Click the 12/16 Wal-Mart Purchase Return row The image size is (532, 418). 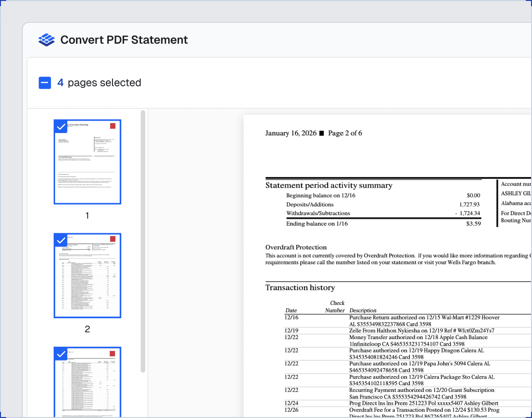[x=407, y=321]
